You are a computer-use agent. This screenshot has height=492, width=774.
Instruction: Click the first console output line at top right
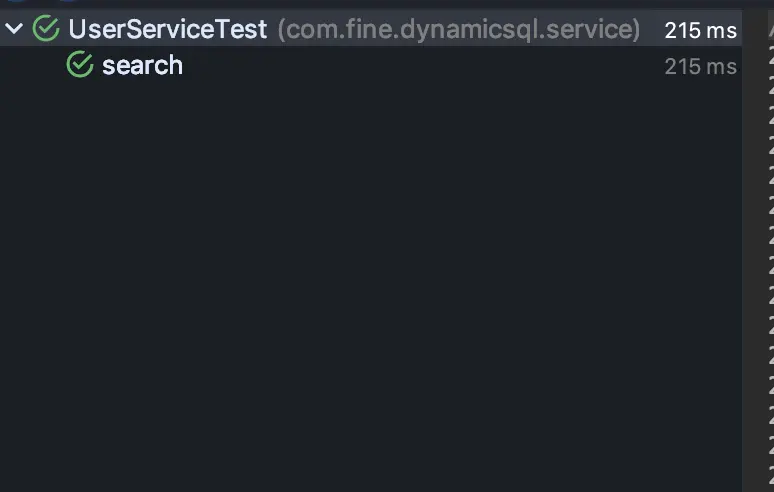point(770,32)
